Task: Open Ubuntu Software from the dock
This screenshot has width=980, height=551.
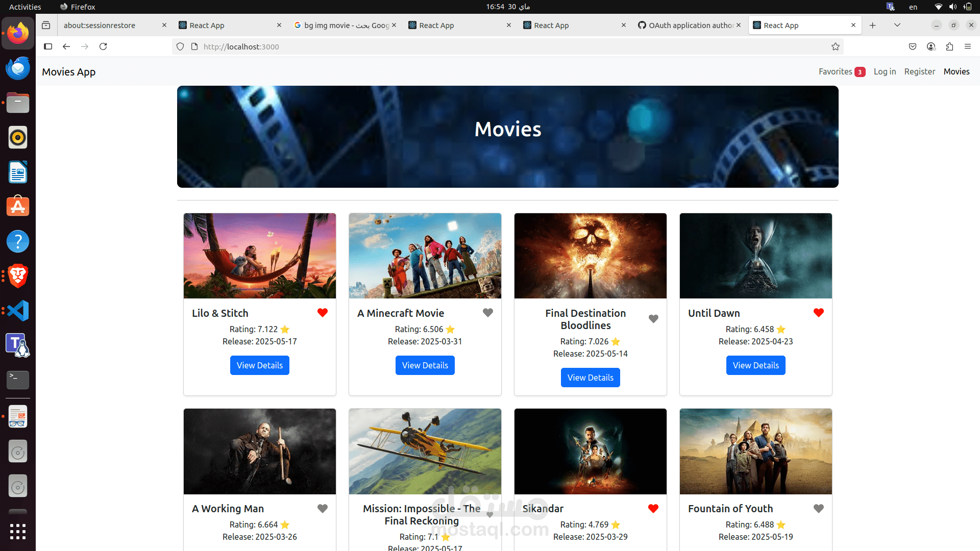Action: pyautogui.click(x=18, y=207)
